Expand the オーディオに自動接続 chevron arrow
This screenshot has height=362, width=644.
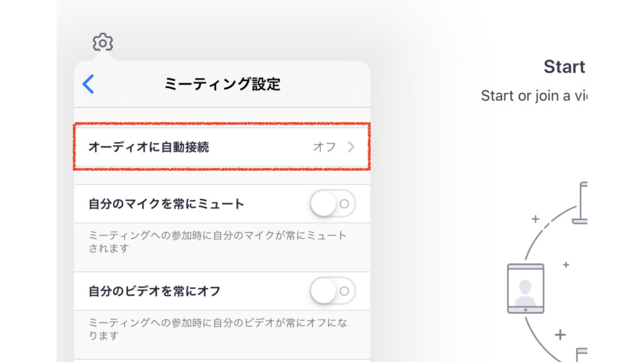point(351,147)
